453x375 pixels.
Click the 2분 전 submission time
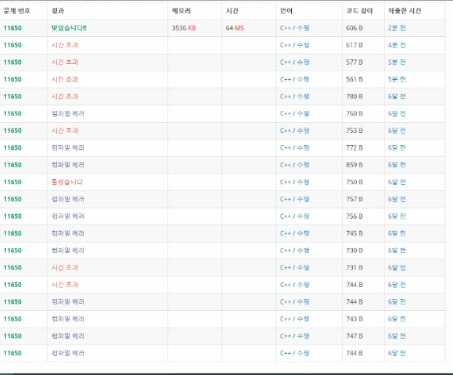click(397, 28)
